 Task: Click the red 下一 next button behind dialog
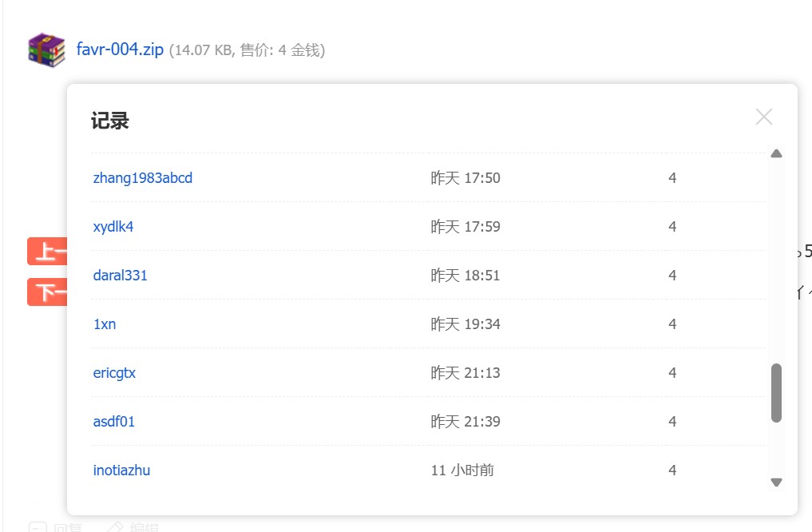47,292
